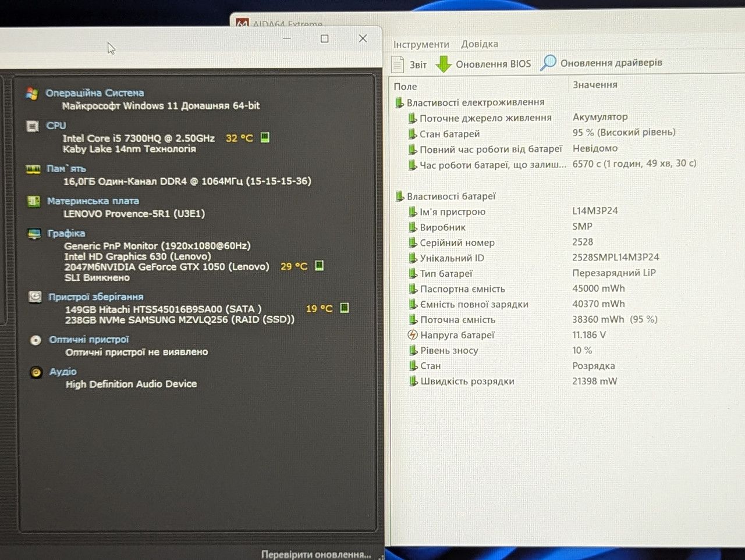Select the 38360 mWh (95 %) value
This screenshot has width=745, height=560.
615,319
